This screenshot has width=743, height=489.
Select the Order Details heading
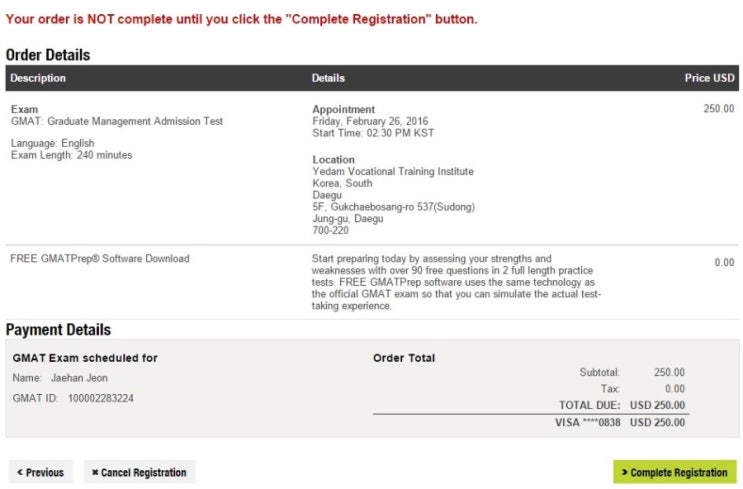(x=48, y=55)
